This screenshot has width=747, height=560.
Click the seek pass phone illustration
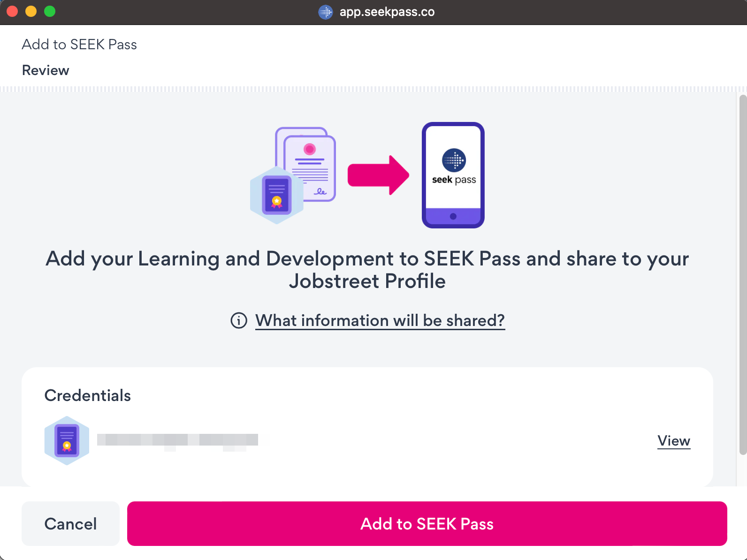[453, 175]
